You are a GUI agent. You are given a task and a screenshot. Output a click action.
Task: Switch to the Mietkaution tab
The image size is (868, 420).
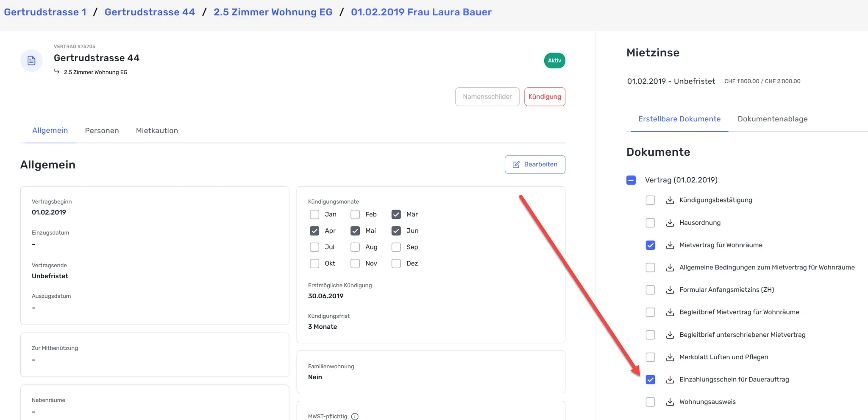pos(157,131)
